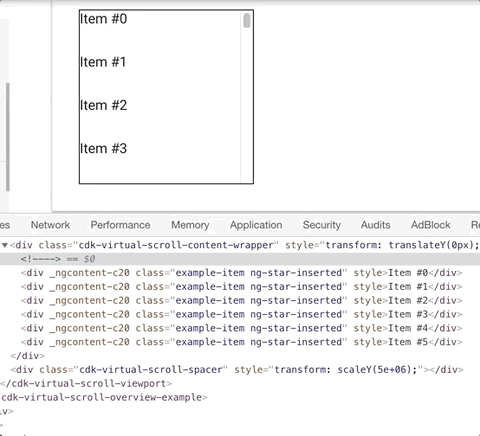Select the cdk-virtual-scroll-spacer div row
The height and width of the screenshot is (436, 480).
point(237,370)
